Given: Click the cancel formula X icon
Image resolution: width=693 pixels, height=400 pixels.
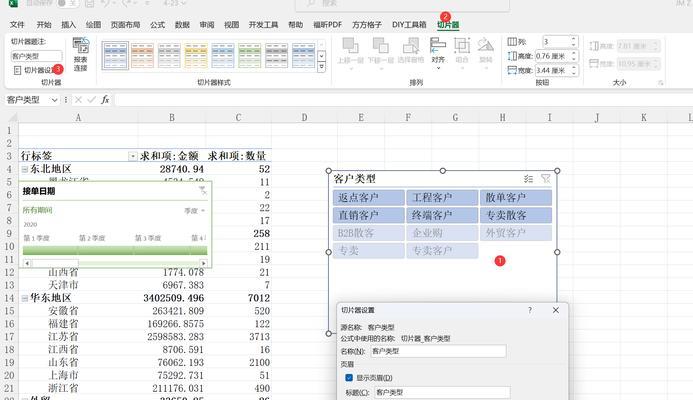Looking at the screenshot, I should (x=78, y=100).
